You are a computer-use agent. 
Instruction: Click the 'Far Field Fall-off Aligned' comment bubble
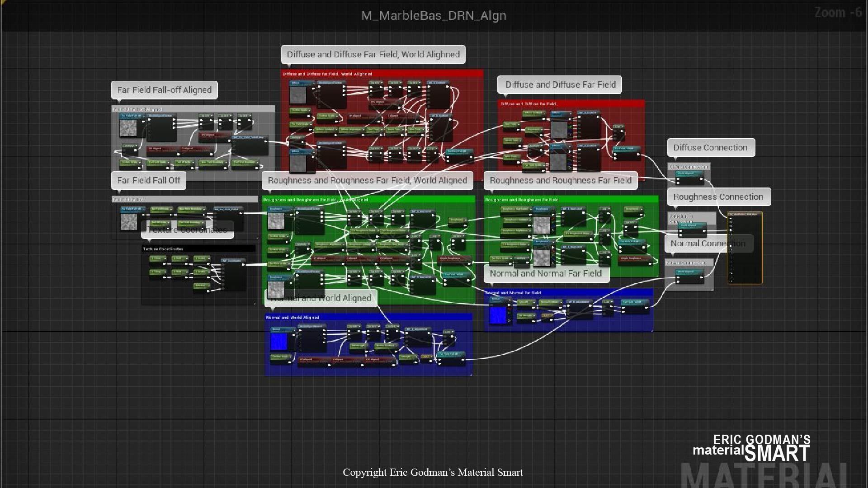(164, 90)
